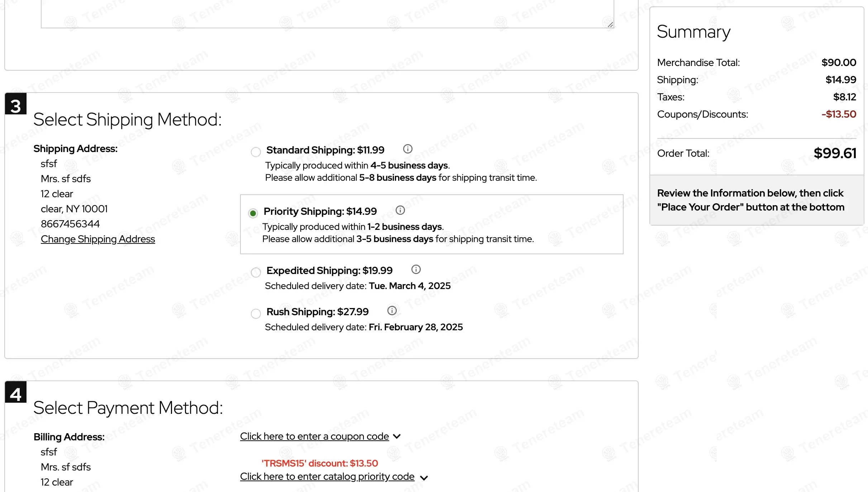The image size is (868, 492).
Task: Open the Standard Shipping info icon
Action: click(x=408, y=149)
